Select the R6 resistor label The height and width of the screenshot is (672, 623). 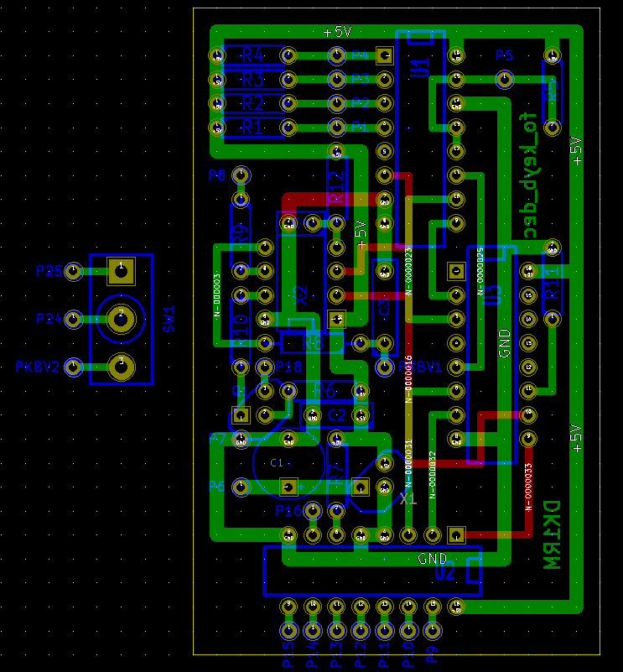[x=324, y=390]
